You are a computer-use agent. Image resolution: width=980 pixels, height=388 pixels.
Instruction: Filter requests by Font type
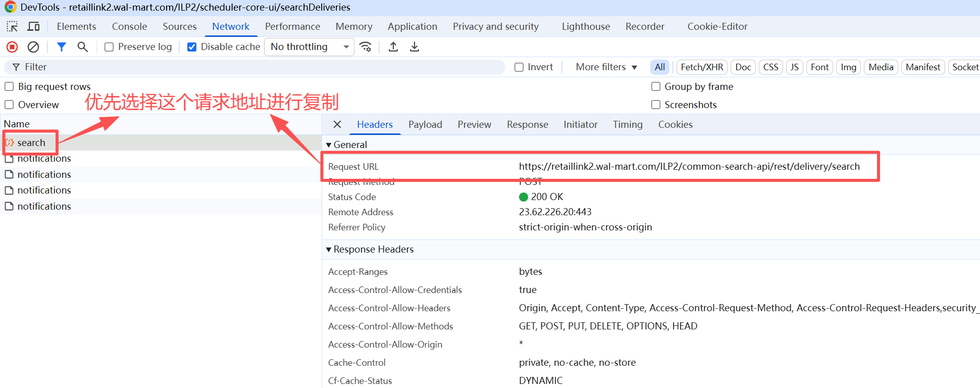pyautogui.click(x=820, y=67)
